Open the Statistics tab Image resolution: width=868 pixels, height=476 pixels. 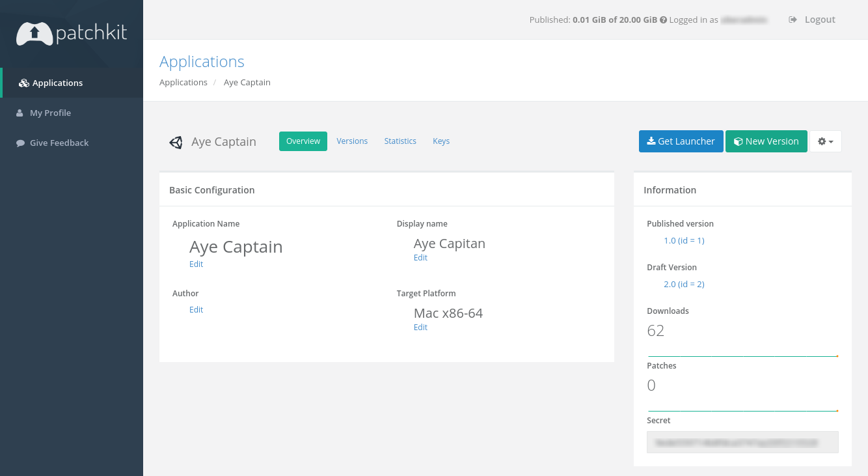click(x=400, y=141)
